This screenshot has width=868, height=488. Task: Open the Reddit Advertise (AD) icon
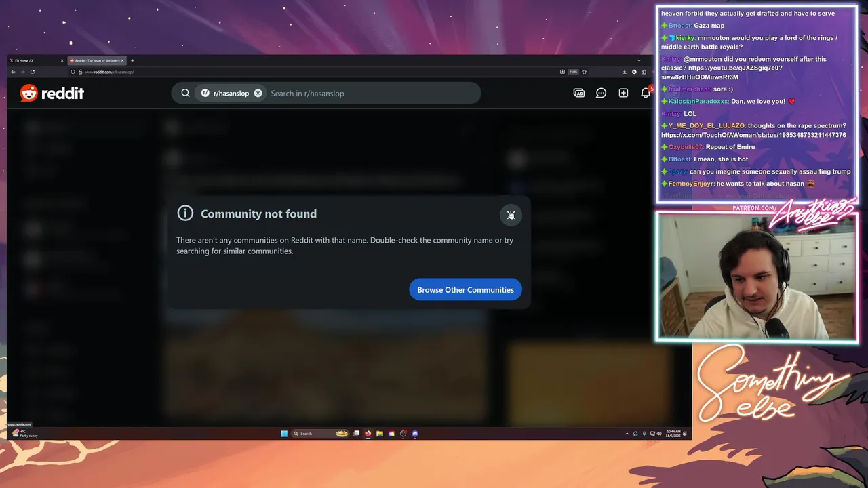click(578, 93)
